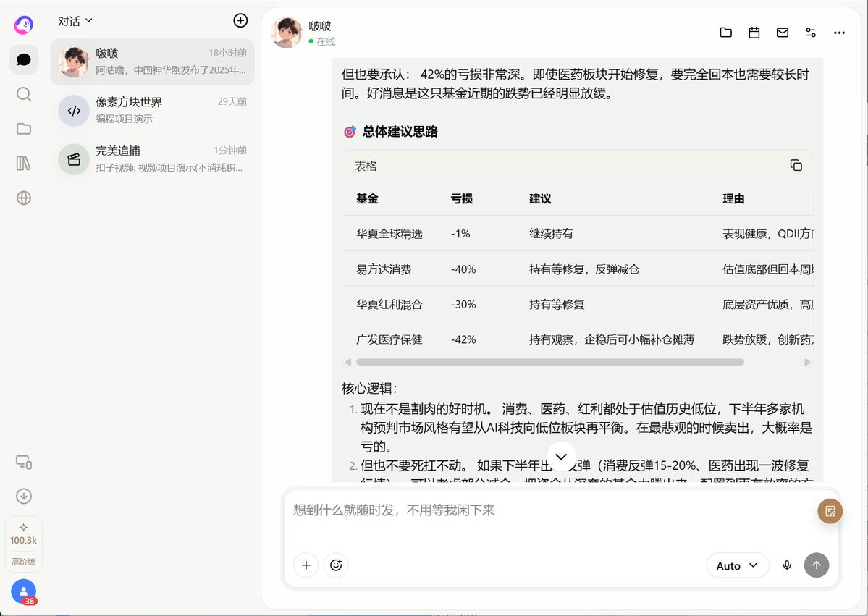Open the mail envelope icon in header

(782, 33)
